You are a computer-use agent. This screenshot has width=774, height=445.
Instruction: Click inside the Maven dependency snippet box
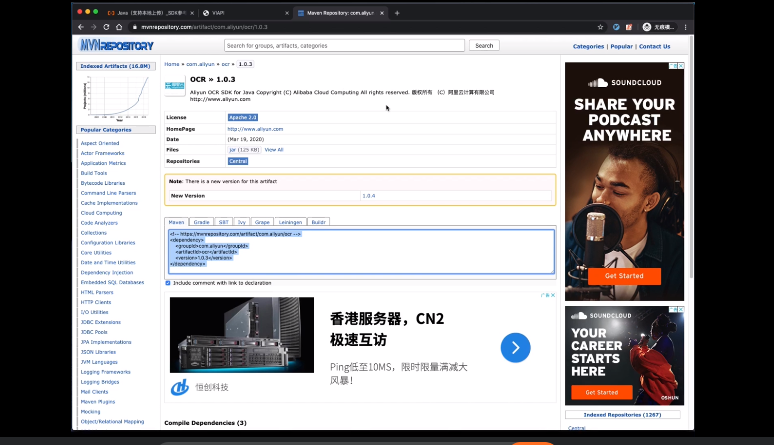click(361, 251)
